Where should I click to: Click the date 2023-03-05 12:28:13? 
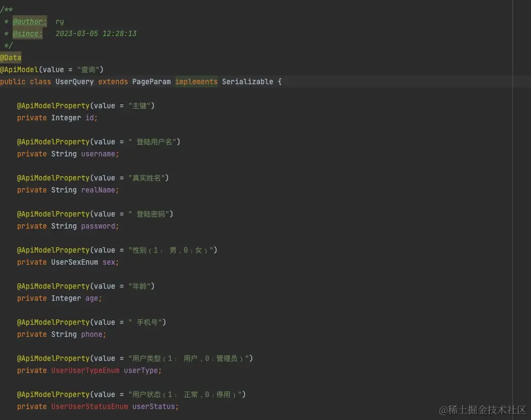(96, 33)
